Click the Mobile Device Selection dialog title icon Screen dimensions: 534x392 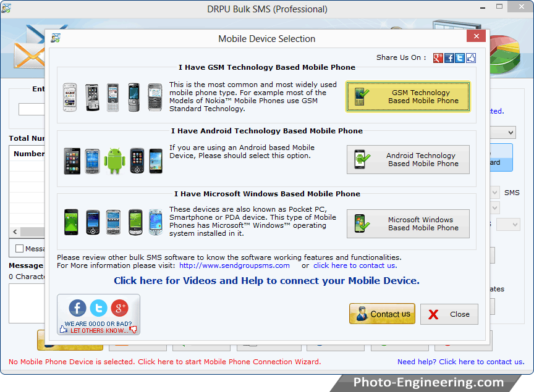pos(56,38)
